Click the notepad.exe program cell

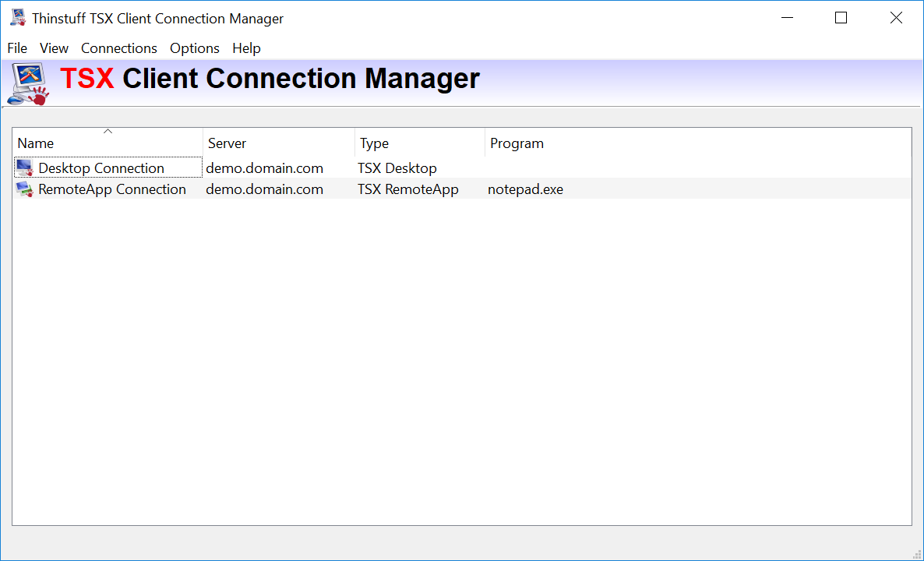525,189
